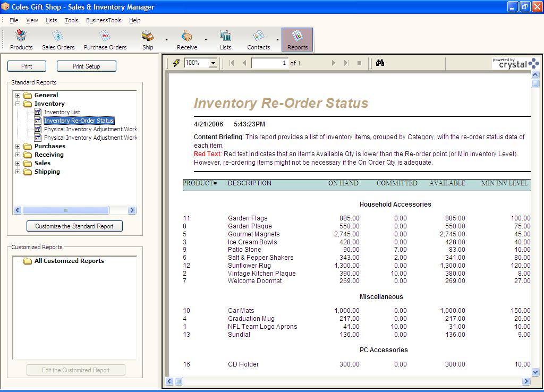
Task: Select Inventory List report in tree
Action: coord(62,112)
